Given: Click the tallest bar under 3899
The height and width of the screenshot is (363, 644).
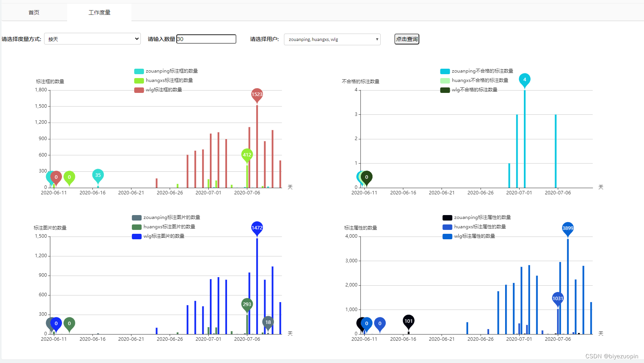Looking at the screenshot, I should [568, 286].
